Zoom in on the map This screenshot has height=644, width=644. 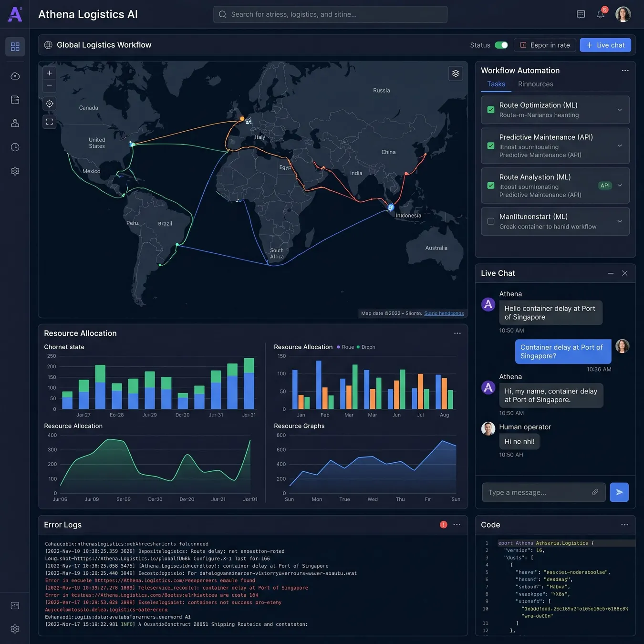coord(49,73)
